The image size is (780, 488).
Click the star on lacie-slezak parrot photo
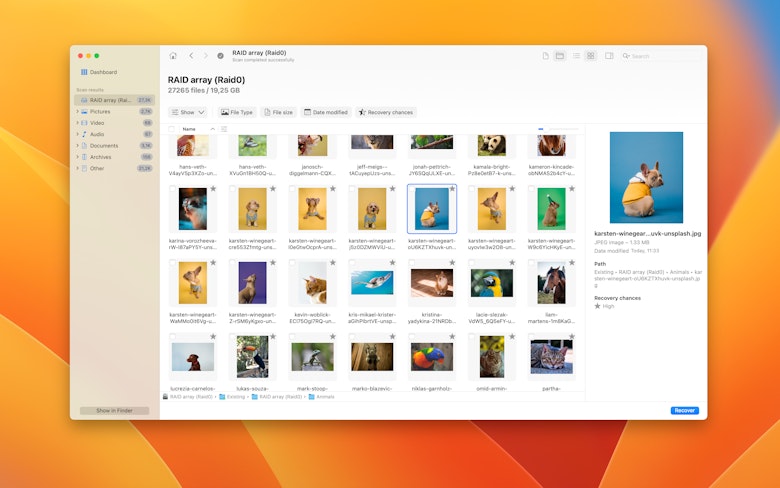(512, 262)
